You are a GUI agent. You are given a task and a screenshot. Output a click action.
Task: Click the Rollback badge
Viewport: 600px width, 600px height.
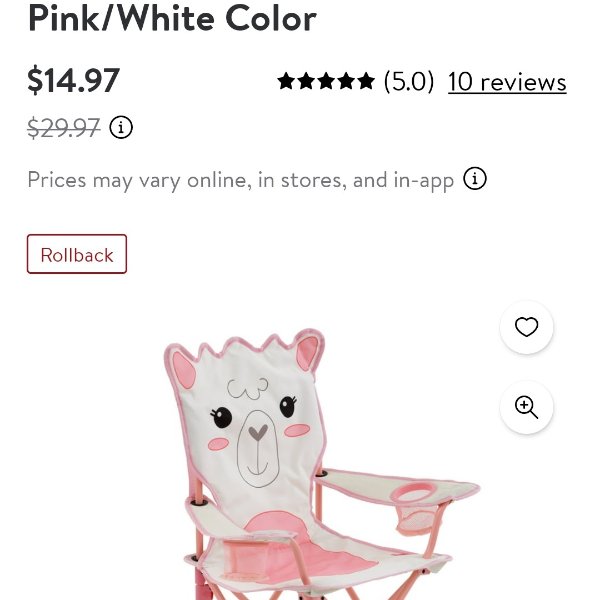[77, 254]
